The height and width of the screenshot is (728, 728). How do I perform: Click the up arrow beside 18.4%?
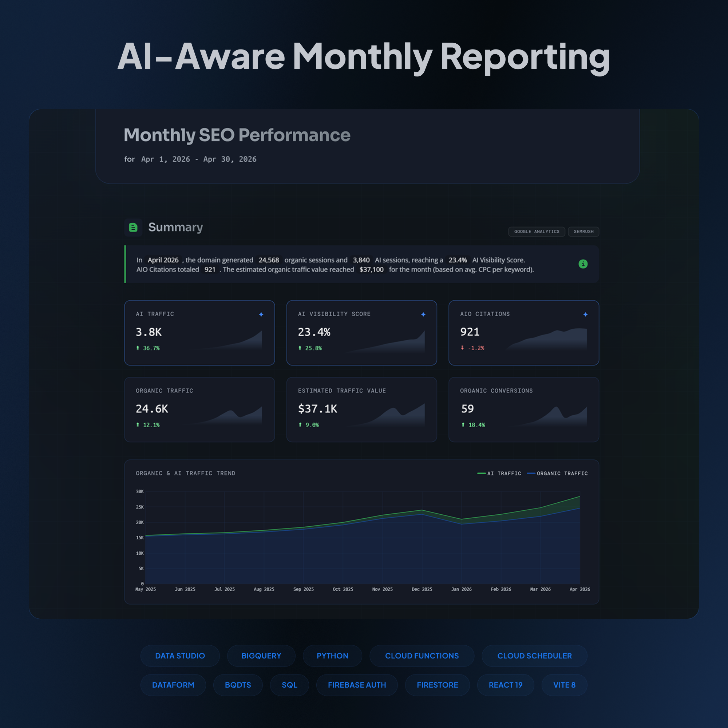[x=463, y=425]
